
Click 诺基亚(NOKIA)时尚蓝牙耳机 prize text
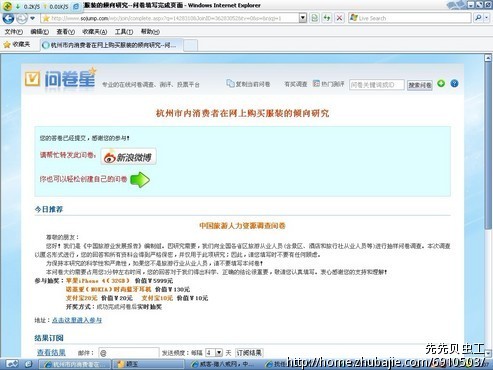(108, 289)
